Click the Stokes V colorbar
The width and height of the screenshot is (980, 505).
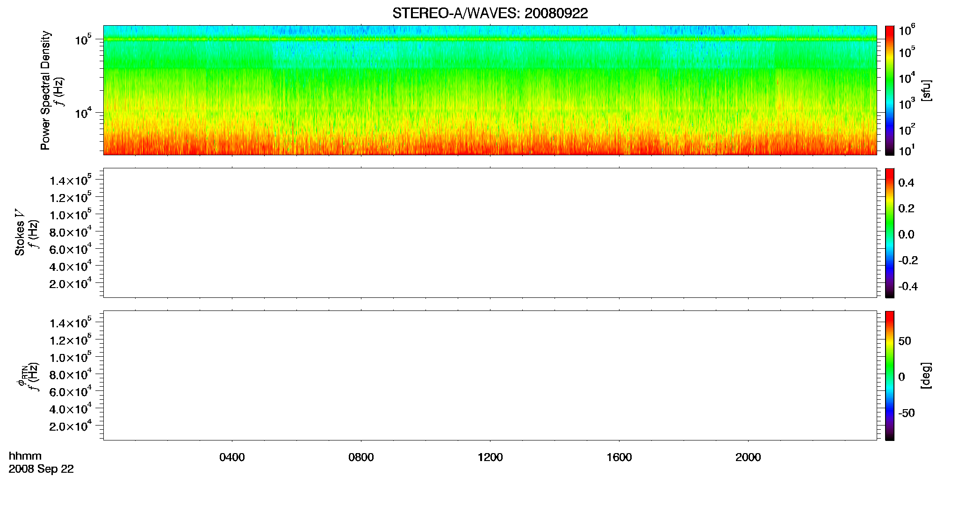(x=890, y=233)
